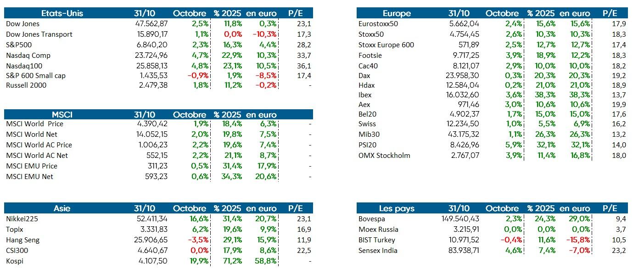Image resolution: width=644 pixels, height=269 pixels.
Task: Click the MSCI table header
Action: (x=62, y=115)
